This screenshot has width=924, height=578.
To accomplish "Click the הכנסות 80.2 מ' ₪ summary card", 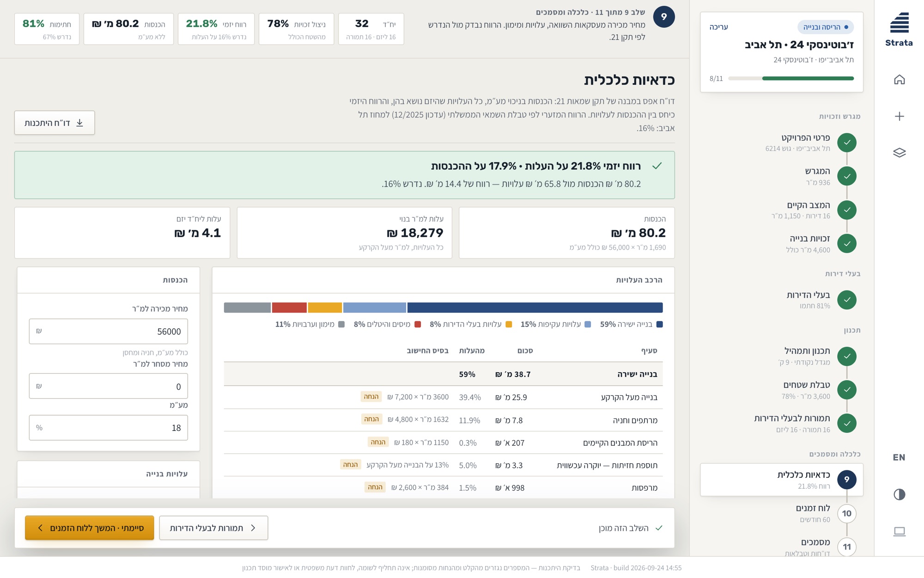I will pyautogui.click(x=567, y=233).
